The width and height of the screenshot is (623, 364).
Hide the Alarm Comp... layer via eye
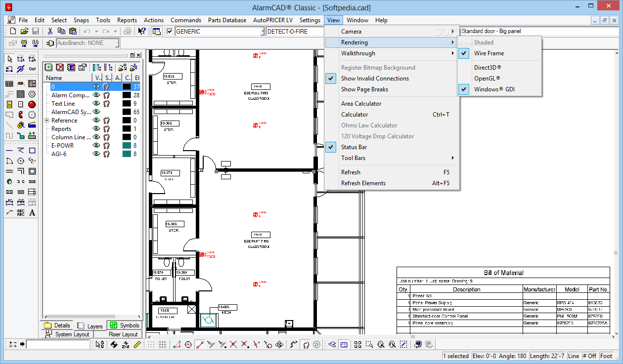[96, 95]
